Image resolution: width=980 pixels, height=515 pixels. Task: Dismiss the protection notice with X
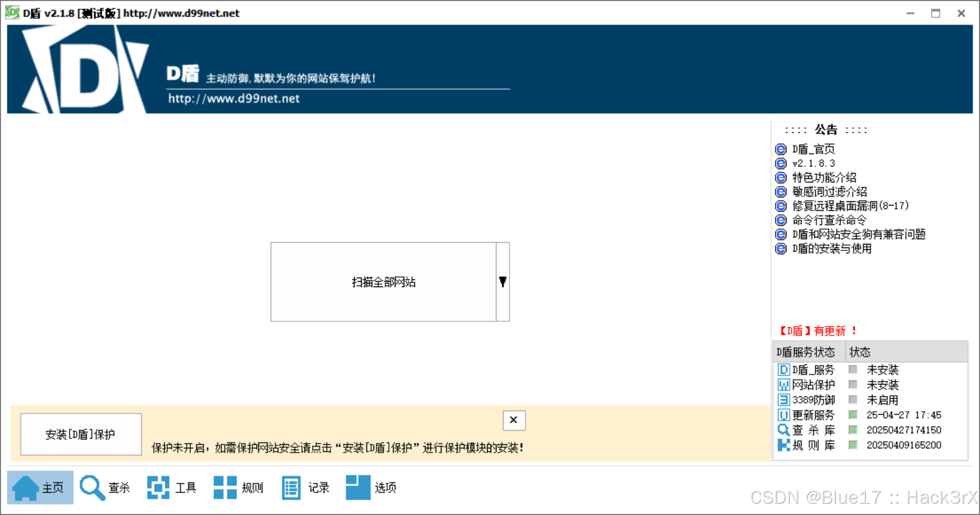[514, 420]
